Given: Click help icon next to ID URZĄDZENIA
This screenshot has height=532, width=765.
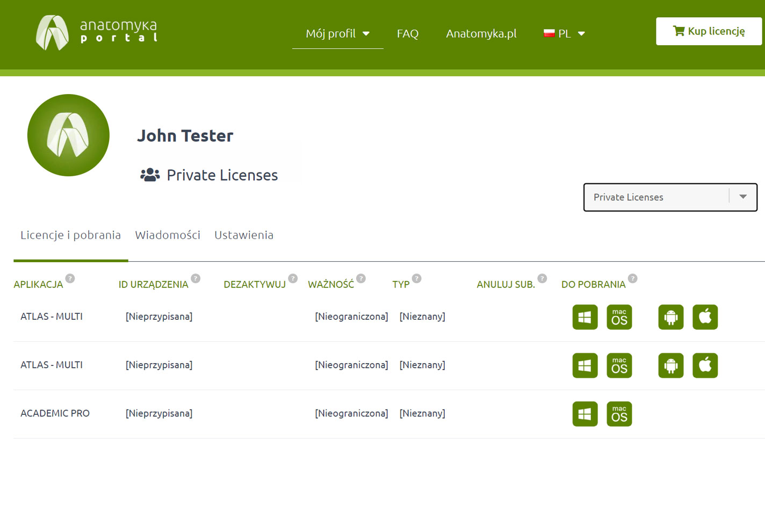Looking at the screenshot, I should pos(196,278).
